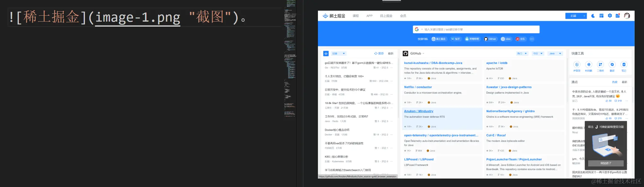The height and width of the screenshot is (187, 644).
Task: Open 哔哩哔哩 quick navigation shortcut
Action: point(472,39)
